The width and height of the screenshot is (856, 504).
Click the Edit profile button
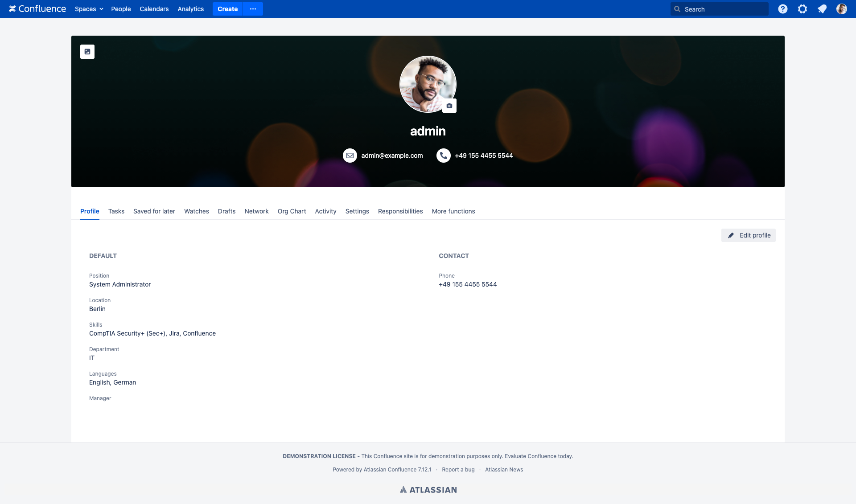point(748,235)
